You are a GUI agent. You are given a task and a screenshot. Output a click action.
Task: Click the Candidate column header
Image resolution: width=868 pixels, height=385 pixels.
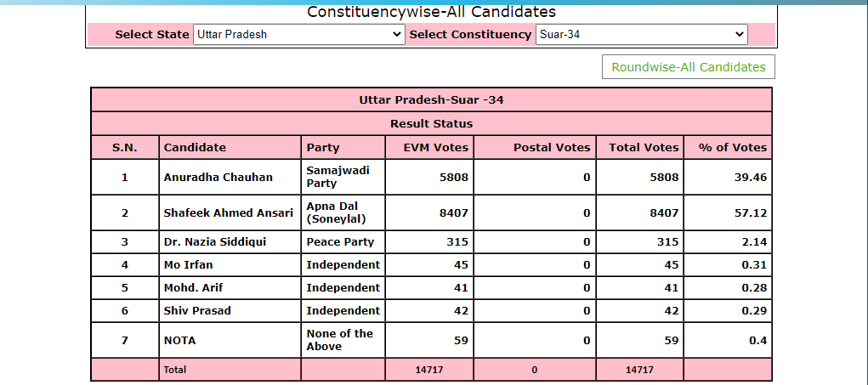[x=230, y=148]
